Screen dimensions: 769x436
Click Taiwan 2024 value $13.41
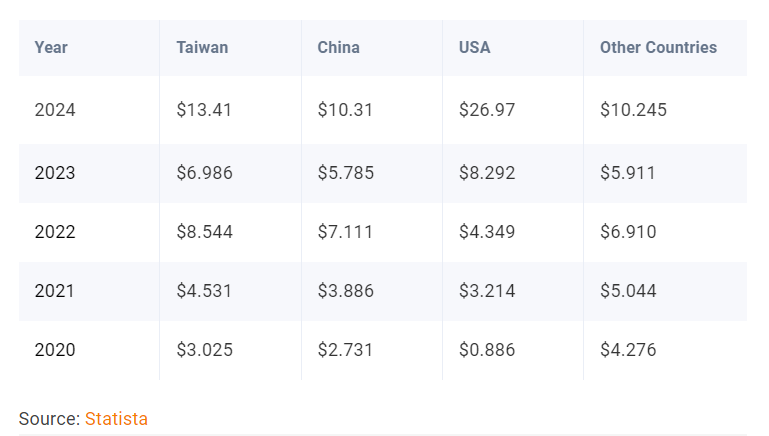pyautogui.click(x=204, y=110)
